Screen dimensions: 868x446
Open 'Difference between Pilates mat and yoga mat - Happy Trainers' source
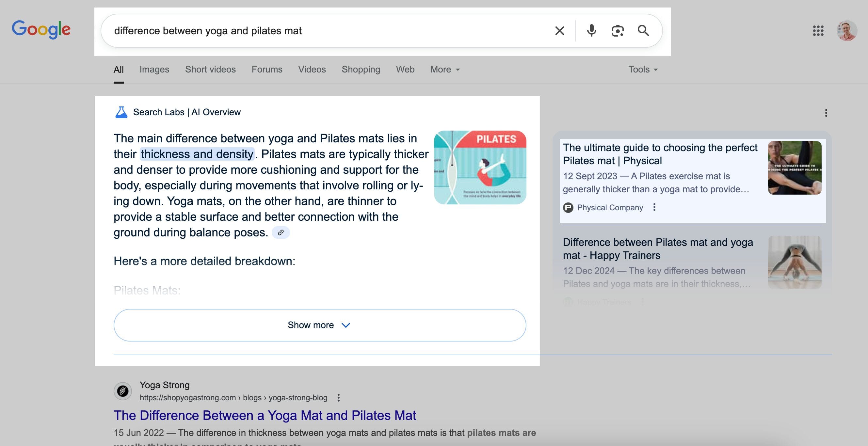[658, 248]
